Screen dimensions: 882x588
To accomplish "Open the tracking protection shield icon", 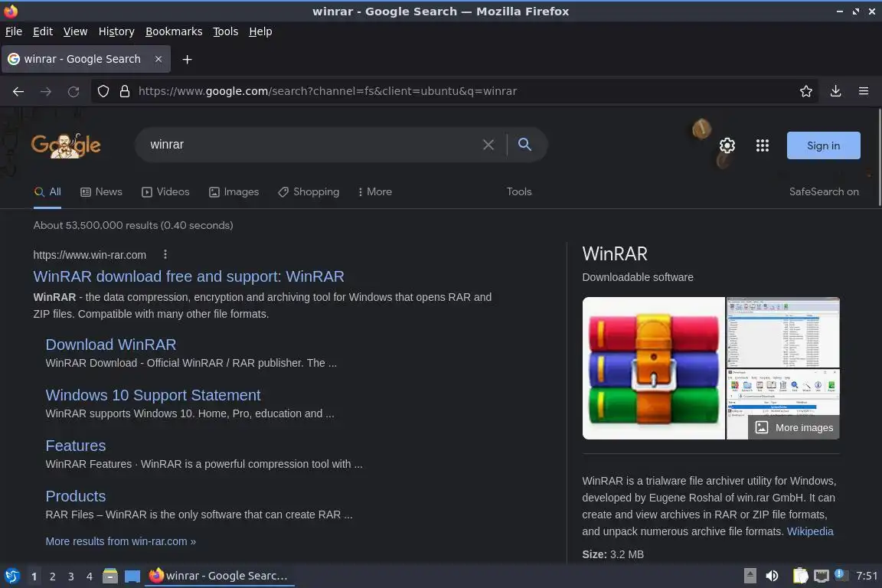I will (x=103, y=91).
